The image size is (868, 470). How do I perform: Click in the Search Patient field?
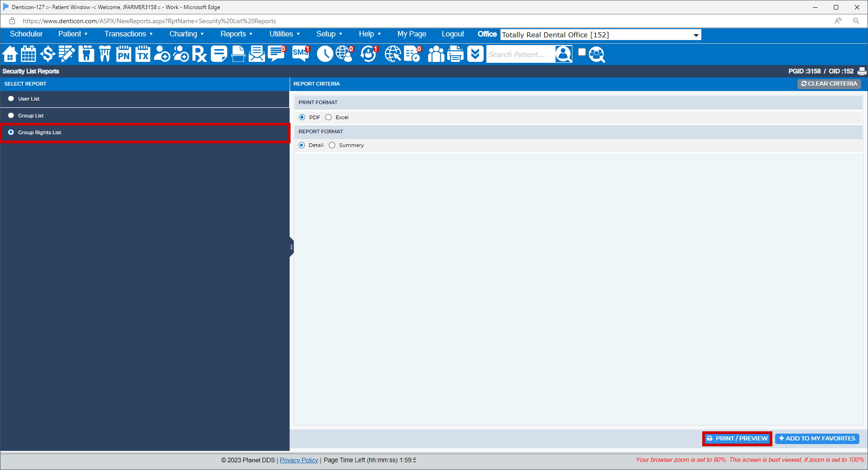(521, 54)
